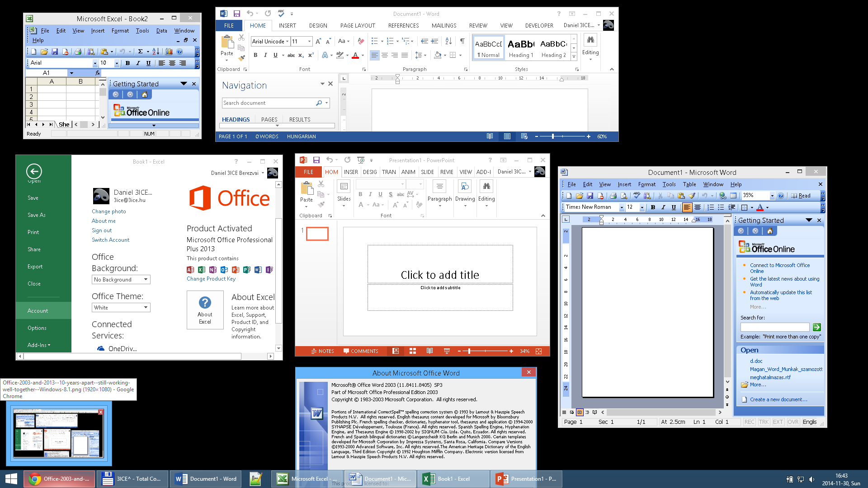Open Font name dropdown Arial Unicode in Word 2013
868x488 pixels.
point(288,41)
